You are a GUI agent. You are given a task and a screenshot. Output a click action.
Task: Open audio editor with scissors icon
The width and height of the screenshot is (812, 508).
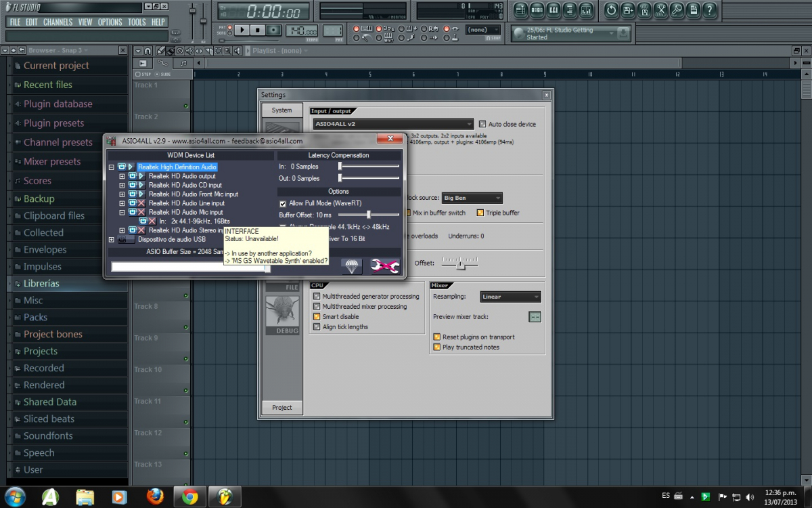(x=660, y=10)
